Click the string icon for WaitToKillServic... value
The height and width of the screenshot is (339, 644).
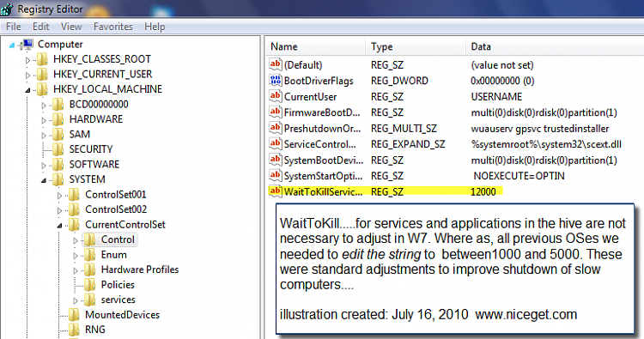click(x=275, y=191)
